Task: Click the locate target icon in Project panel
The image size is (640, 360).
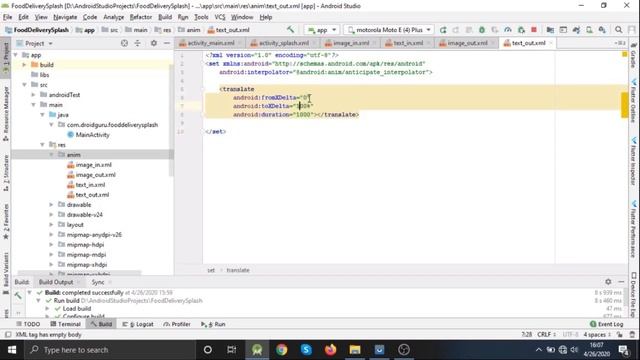Action: (124, 43)
